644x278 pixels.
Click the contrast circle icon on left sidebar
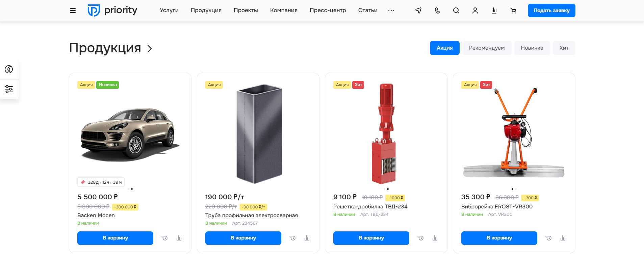9,69
